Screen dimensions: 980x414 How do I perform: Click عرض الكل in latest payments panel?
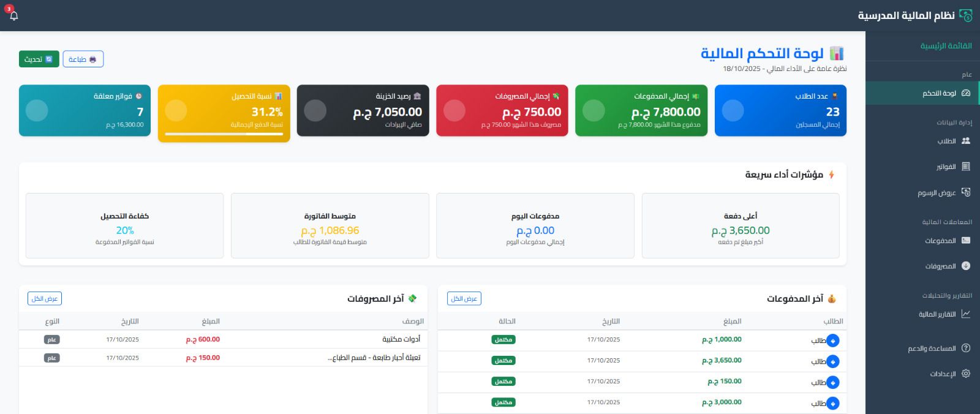point(464,298)
